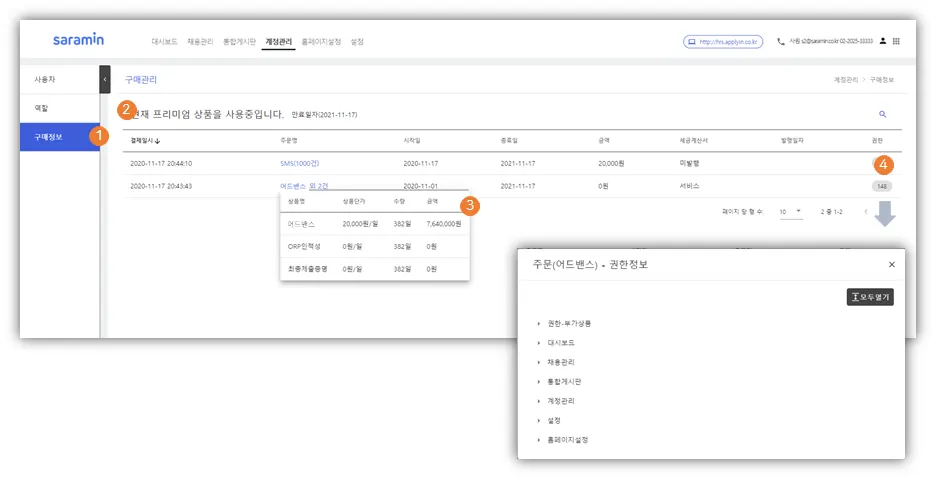
Task: Click the 구매관리 page title
Action: click(x=141, y=79)
